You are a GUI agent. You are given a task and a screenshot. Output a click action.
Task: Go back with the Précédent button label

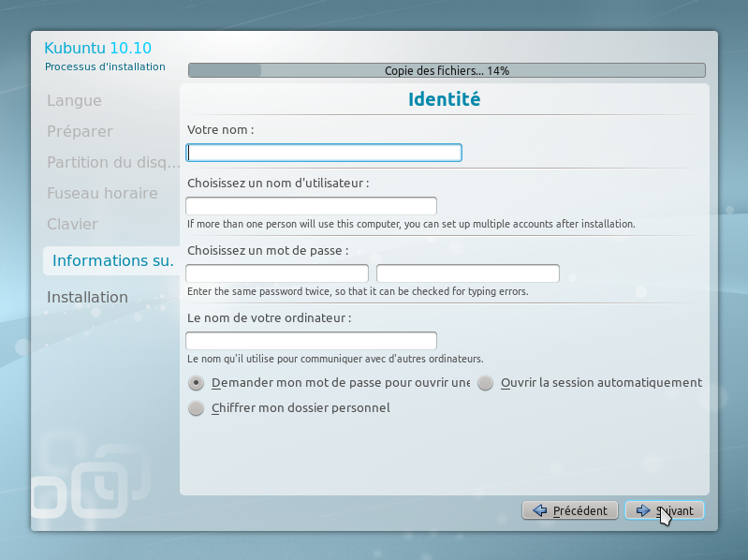[x=579, y=511]
